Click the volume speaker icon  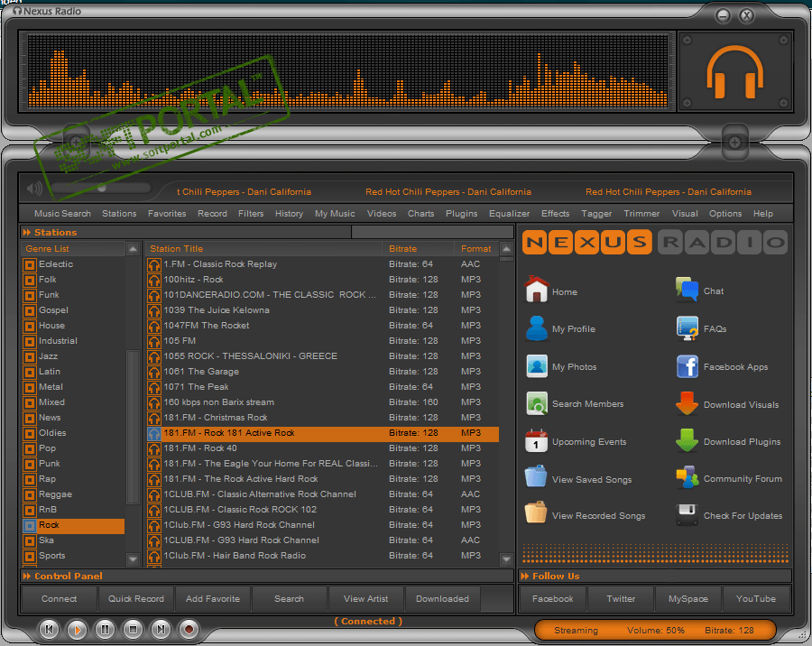34,189
